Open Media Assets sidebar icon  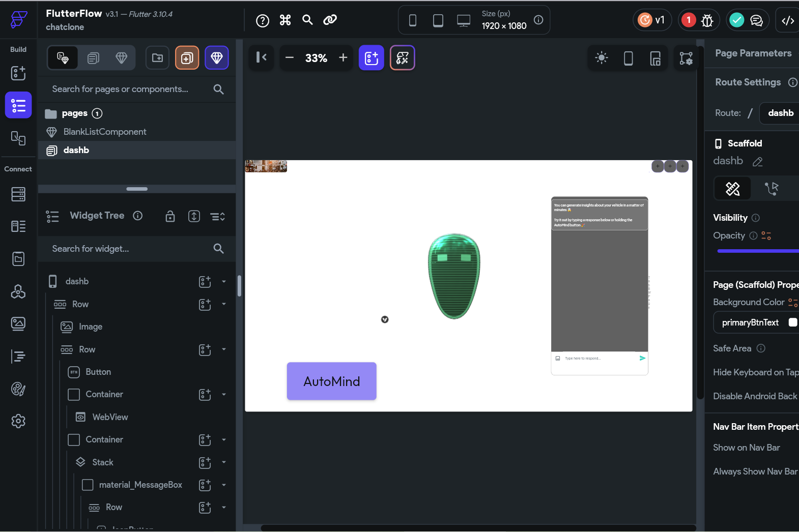[x=18, y=323]
